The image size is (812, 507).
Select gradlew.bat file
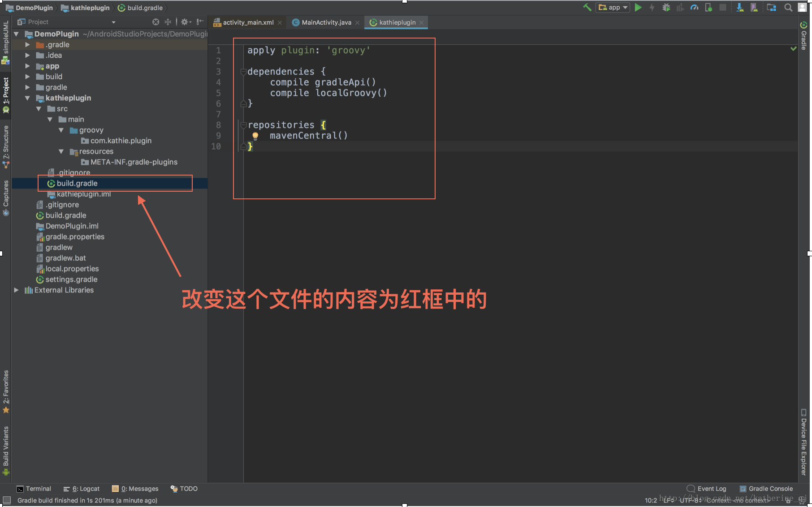61,258
